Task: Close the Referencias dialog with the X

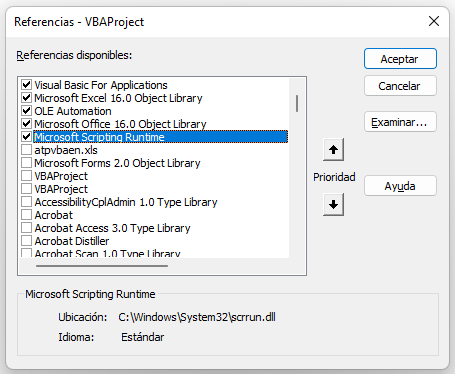Action: (434, 21)
